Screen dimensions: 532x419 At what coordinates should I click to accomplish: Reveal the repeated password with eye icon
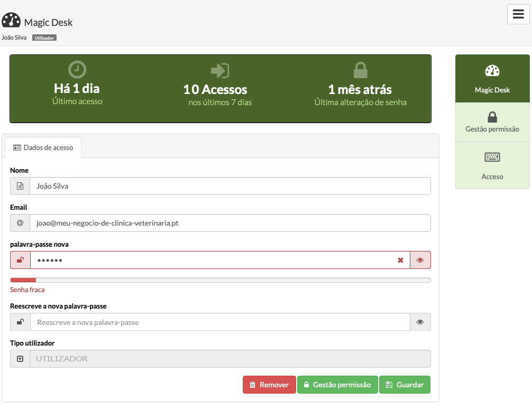click(x=420, y=322)
